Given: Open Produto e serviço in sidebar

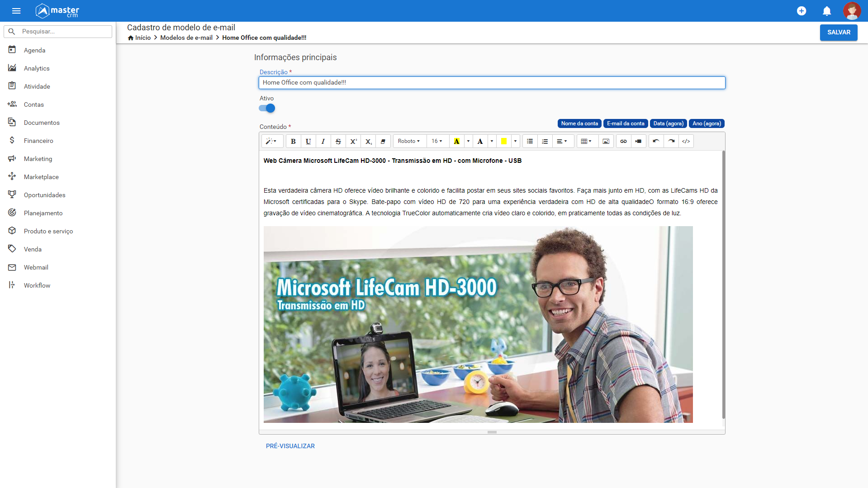Looking at the screenshot, I should coord(58,231).
